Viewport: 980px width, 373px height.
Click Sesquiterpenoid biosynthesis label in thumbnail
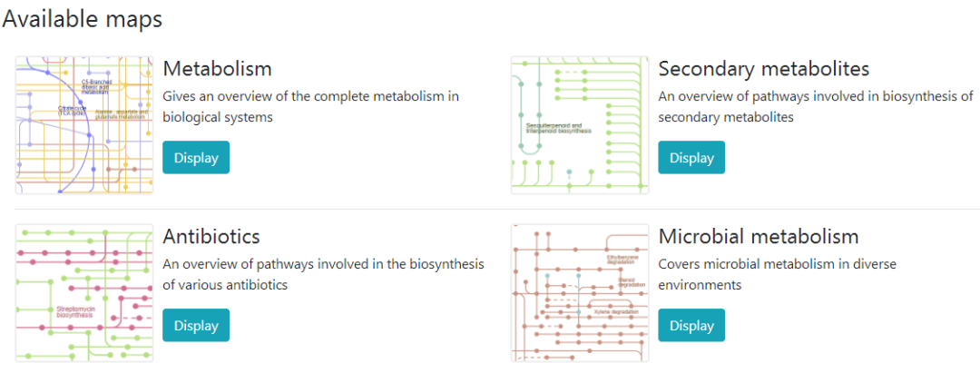(553, 128)
